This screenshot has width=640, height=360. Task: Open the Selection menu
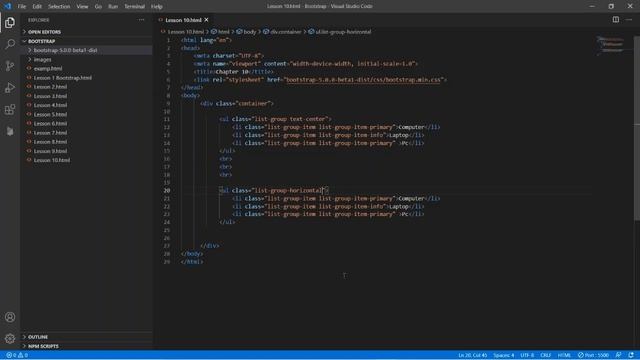click(x=59, y=7)
